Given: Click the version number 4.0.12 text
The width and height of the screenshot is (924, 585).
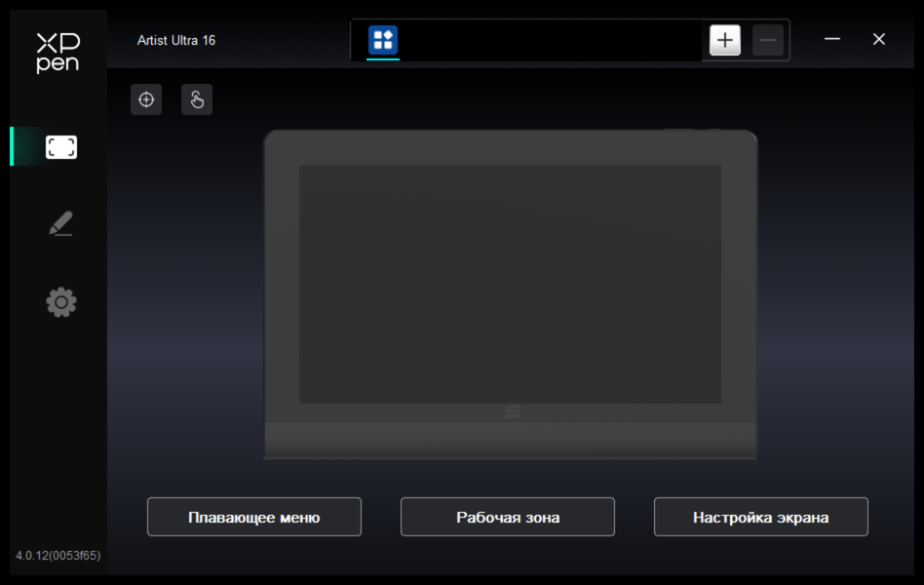Looking at the screenshot, I should (x=58, y=556).
